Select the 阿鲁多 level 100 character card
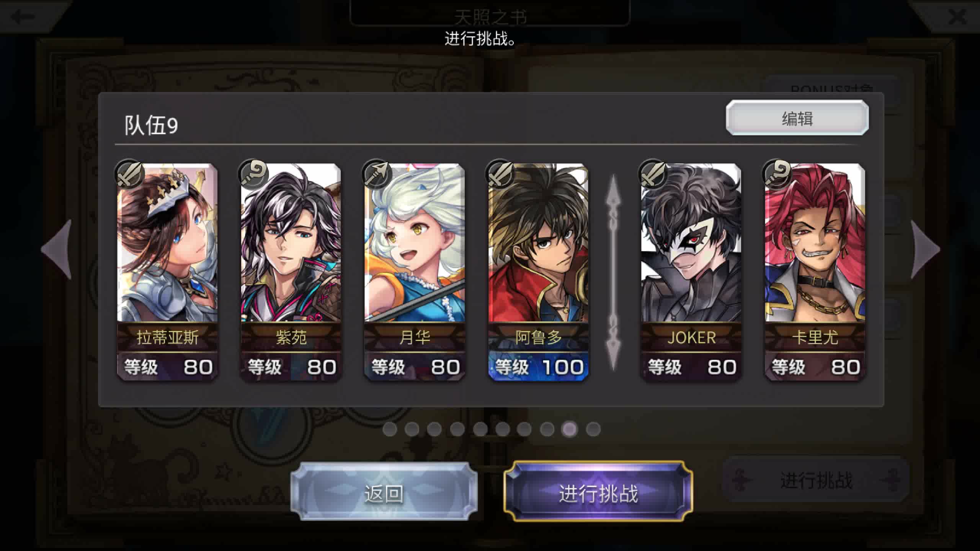This screenshot has height=551, width=980. pyautogui.click(x=538, y=272)
